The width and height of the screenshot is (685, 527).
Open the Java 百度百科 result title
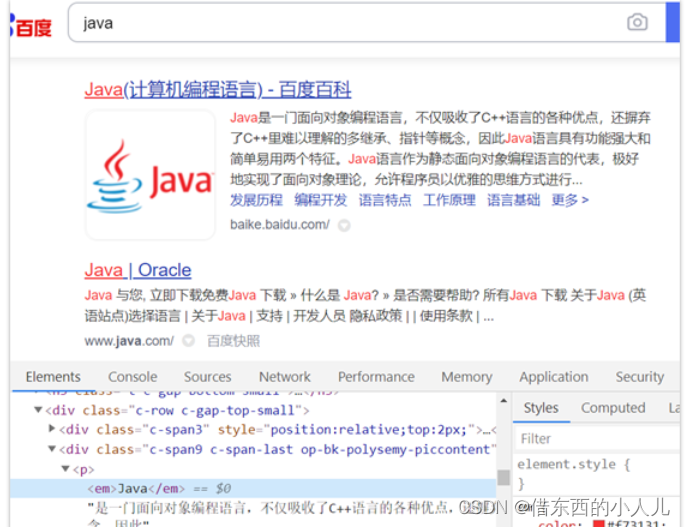(x=218, y=89)
